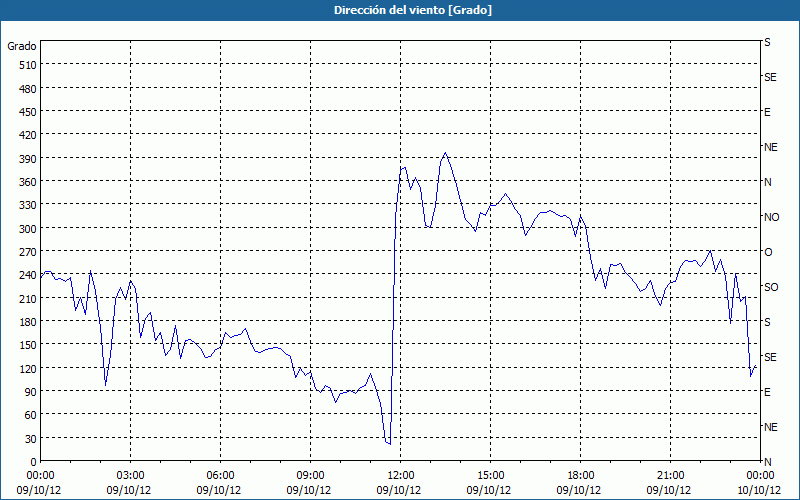Click the 30 degree tick label
The height and width of the screenshot is (500, 800).
point(31,439)
